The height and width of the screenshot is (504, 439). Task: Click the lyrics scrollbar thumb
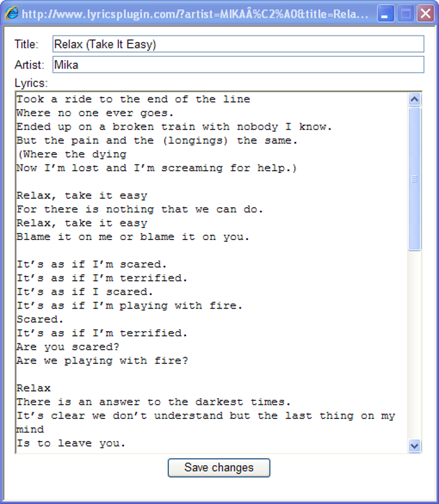click(x=414, y=178)
